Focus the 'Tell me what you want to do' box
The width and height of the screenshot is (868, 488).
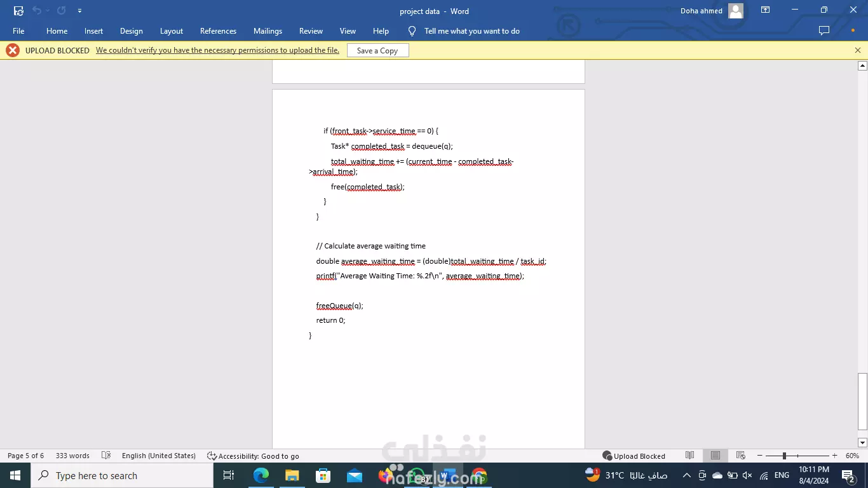click(x=471, y=31)
